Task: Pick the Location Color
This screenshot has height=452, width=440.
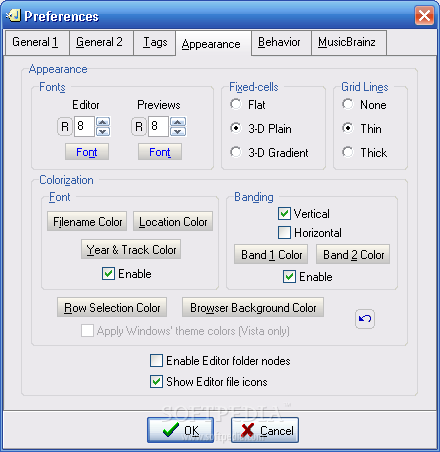Action: pos(173,221)
